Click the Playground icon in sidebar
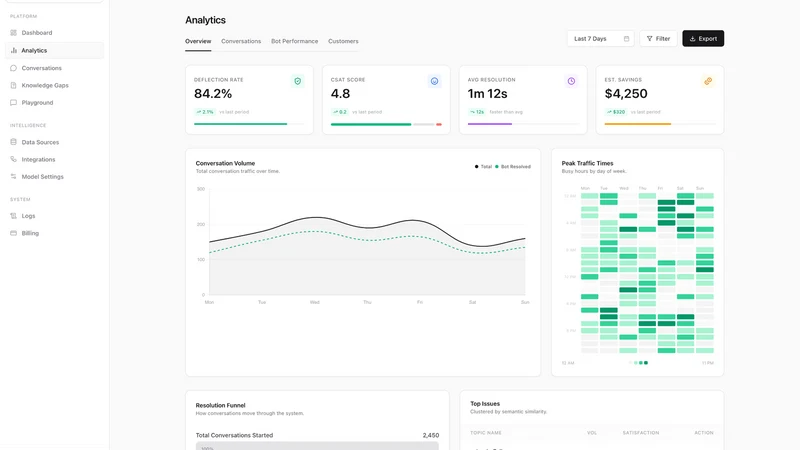The width and height of the screenshot is (800, 450). pos(13,103)
